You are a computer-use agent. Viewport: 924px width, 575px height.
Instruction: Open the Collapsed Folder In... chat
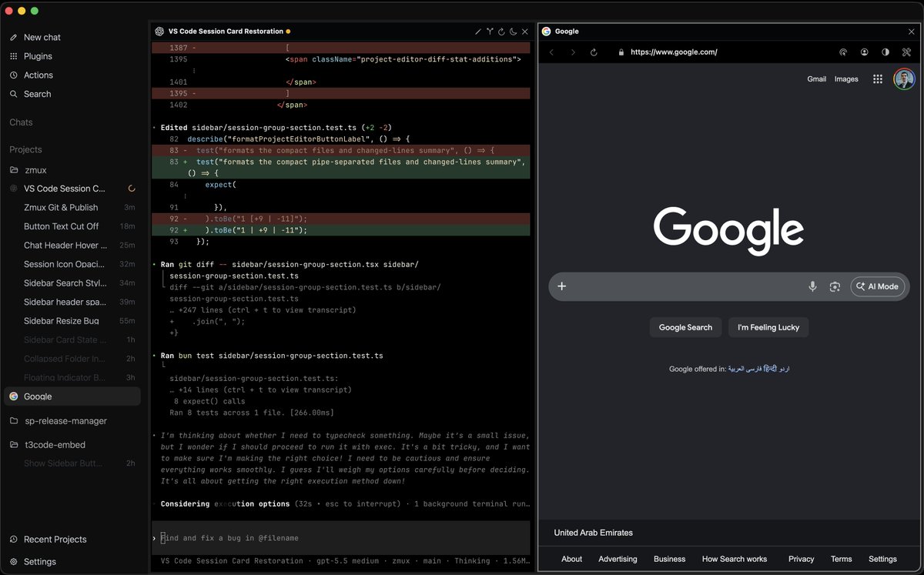point(72,359)
